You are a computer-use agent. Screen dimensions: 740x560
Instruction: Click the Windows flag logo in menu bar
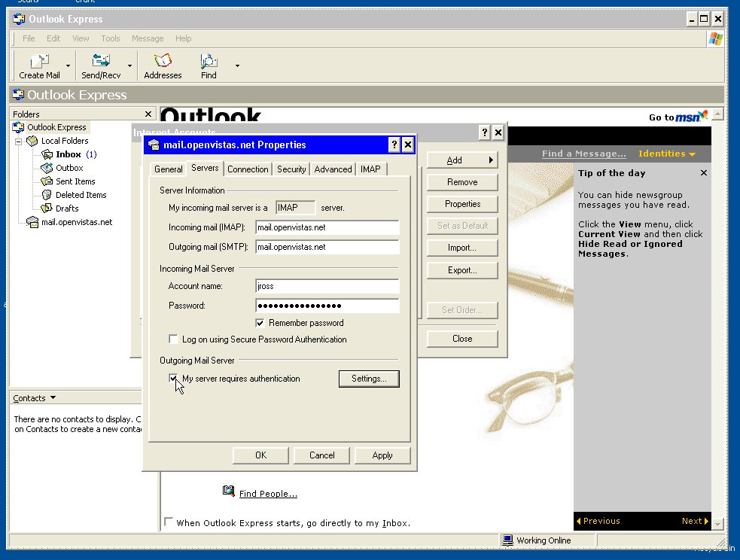pos(715,38)
